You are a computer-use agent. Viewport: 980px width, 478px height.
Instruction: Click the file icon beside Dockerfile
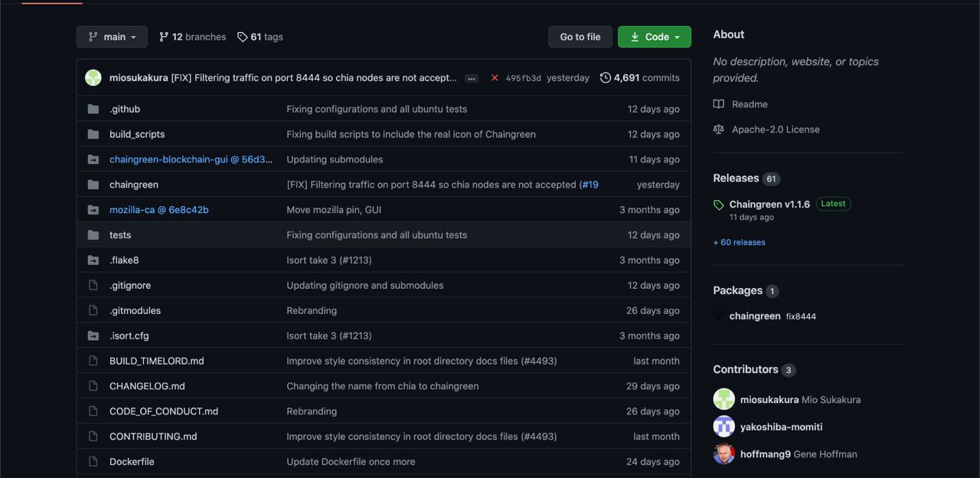coord(93,462)
